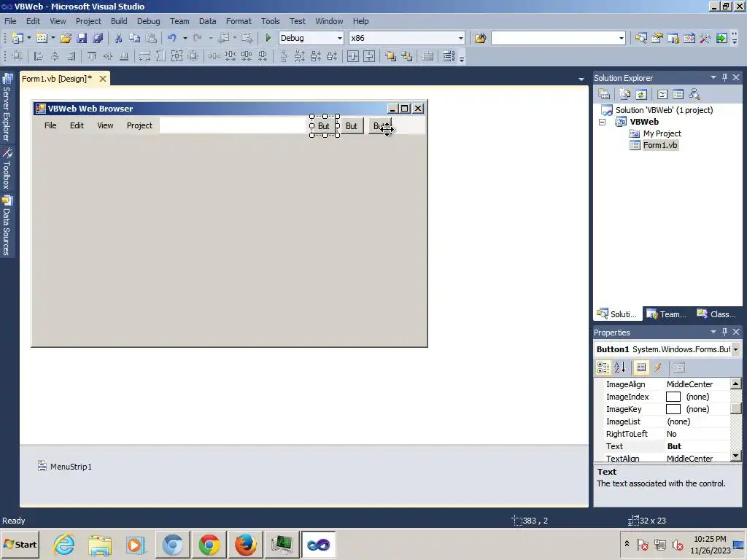Open Solution Explorer from main toolbar icon

[x=640, y=38]
